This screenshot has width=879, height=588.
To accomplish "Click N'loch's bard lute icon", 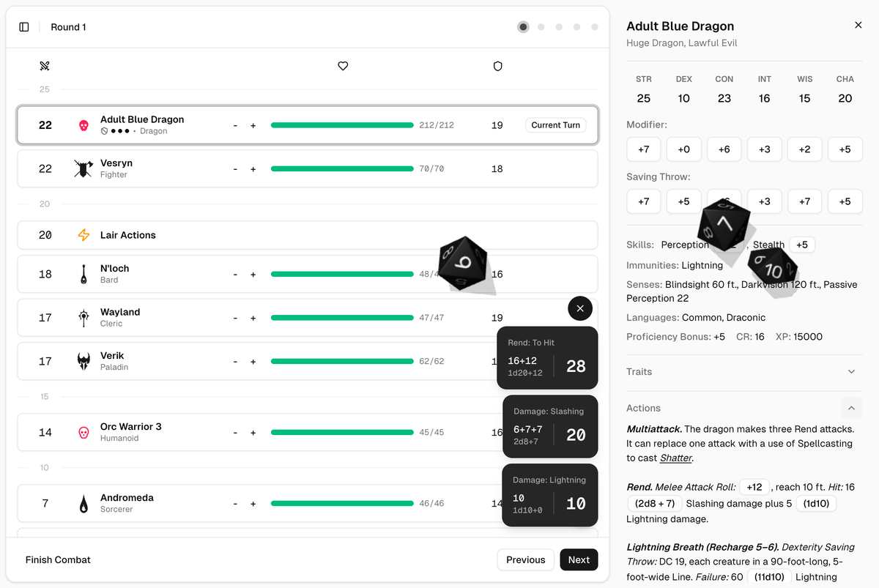I will [82, 273].
